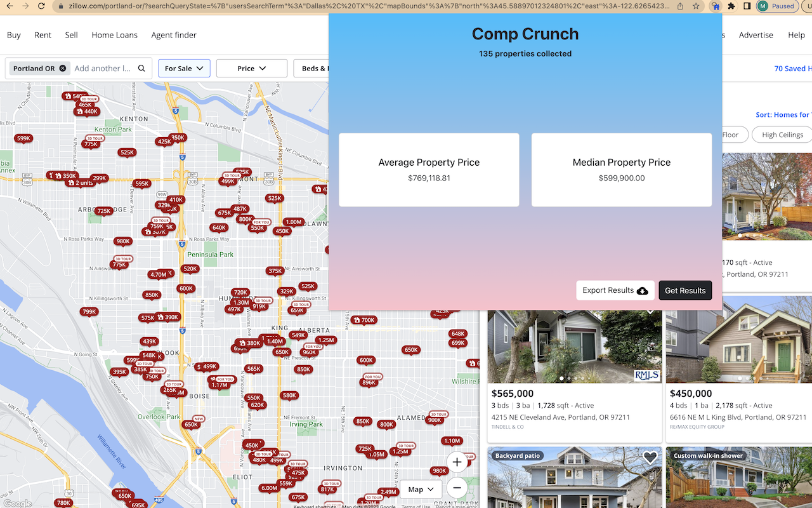Select the 799K map marker
Image resolution: width=812 pixels, height=508 pixels.
coord(89,312)
